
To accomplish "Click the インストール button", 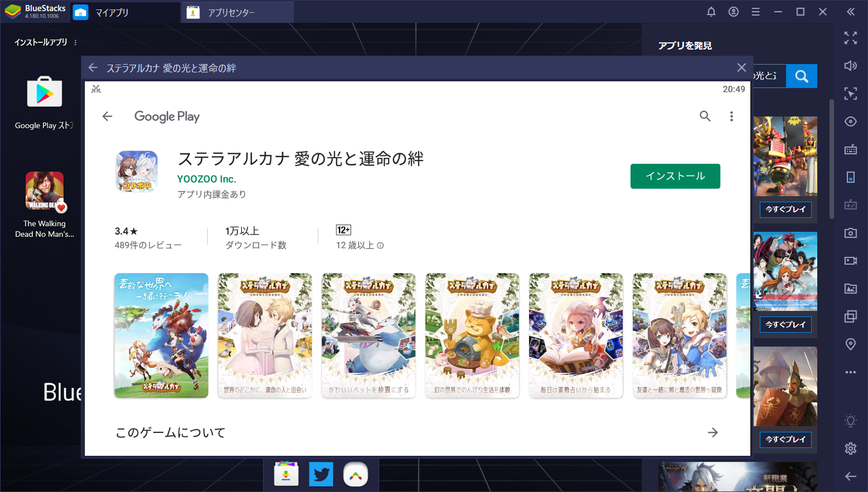I will (675, 176).
